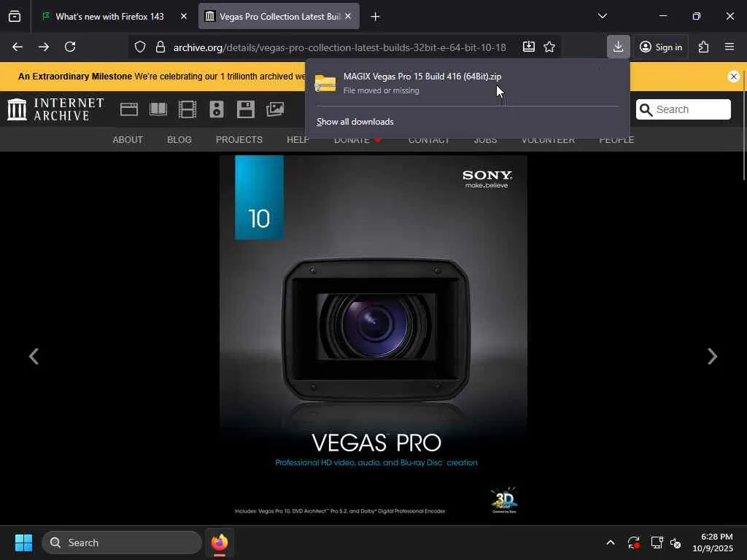Viewport: 747px width, 560px height.
Task: Open the HELP link
Action: 298,139
